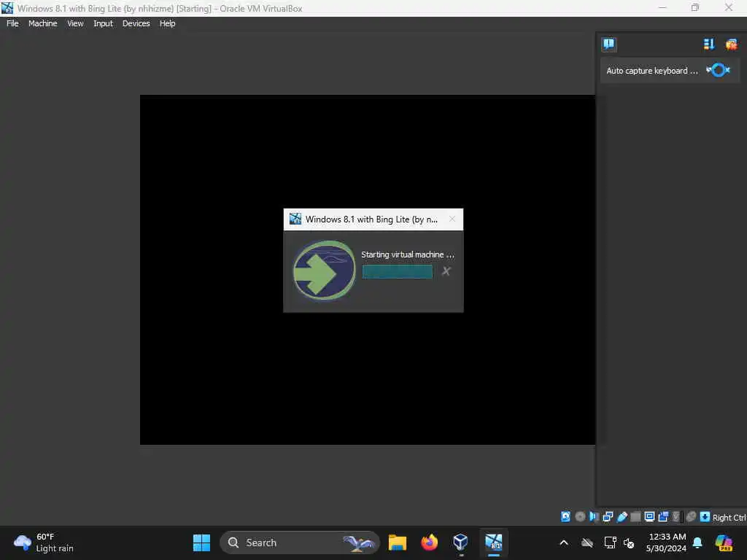Open the notifications bell icon

pyautogui.click(x=697, y=542)
